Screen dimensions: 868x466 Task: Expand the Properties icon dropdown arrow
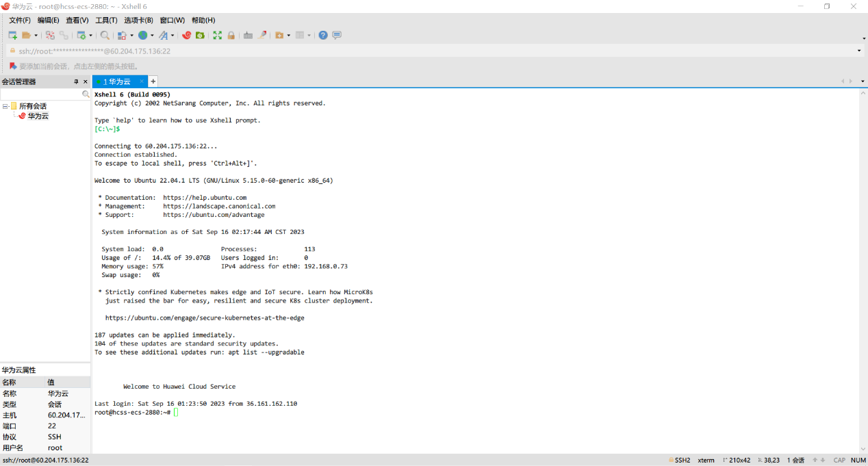point(90,36)
